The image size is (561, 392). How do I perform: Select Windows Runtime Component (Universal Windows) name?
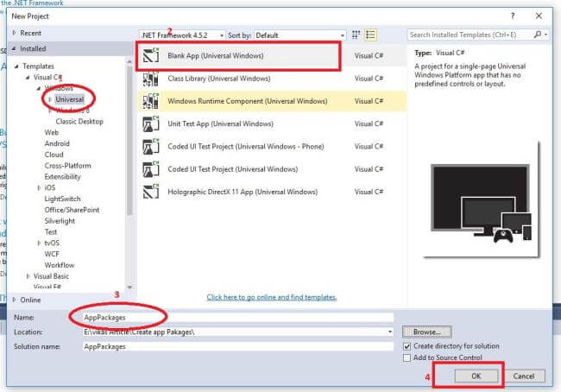click(248, 101)
